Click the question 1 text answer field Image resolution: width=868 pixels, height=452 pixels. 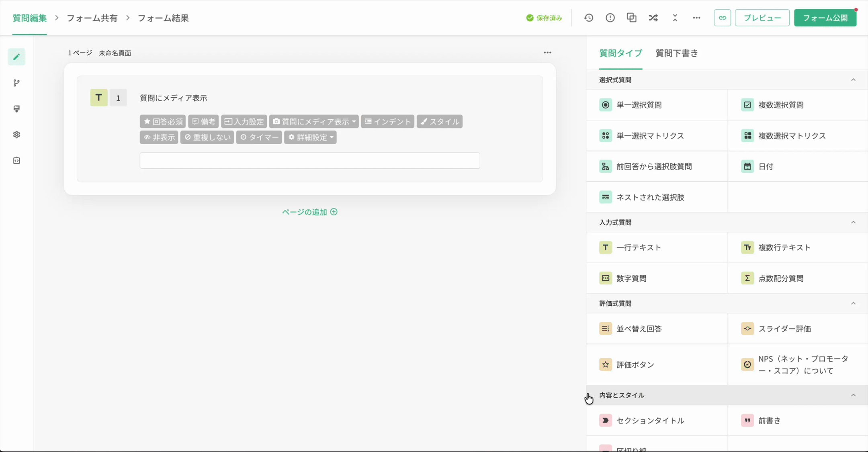pyautogui.click(x=310, y=160)
